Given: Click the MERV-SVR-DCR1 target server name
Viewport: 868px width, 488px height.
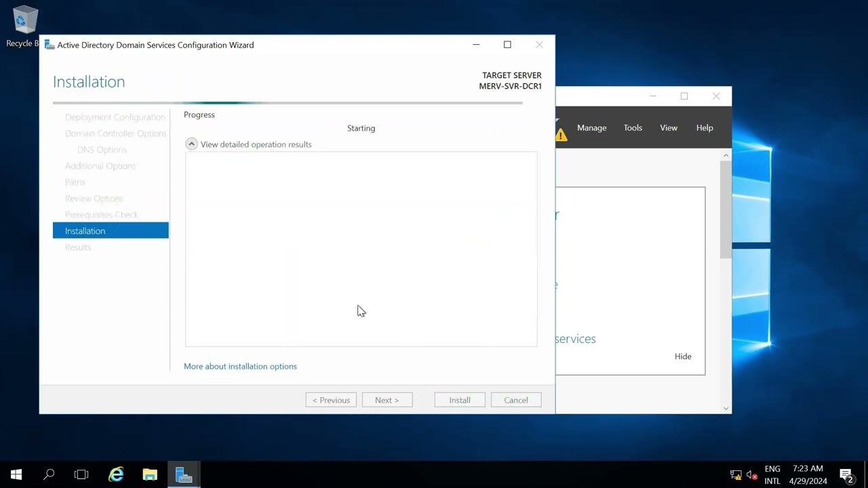Looking at the screenshot, I should click(x=510, y=86).
